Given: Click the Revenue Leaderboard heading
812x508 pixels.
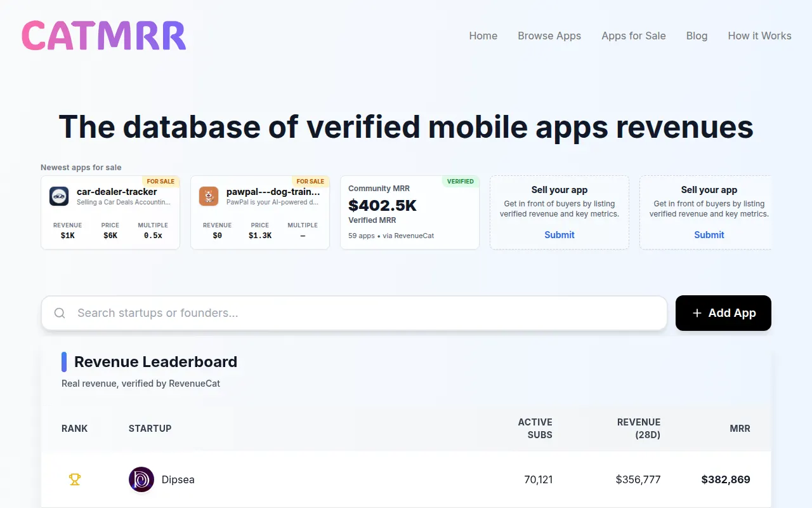Looking at the screenshot, I should [155, 362].
